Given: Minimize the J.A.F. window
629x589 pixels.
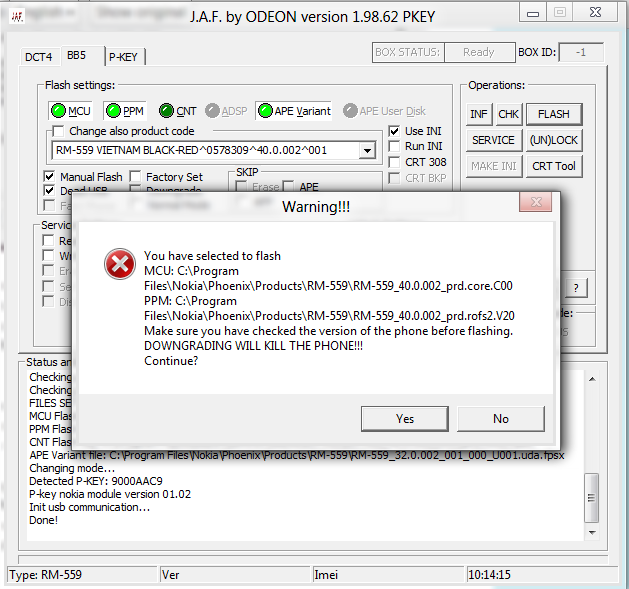Looking at the screenshot, I should tap(533, 13).
